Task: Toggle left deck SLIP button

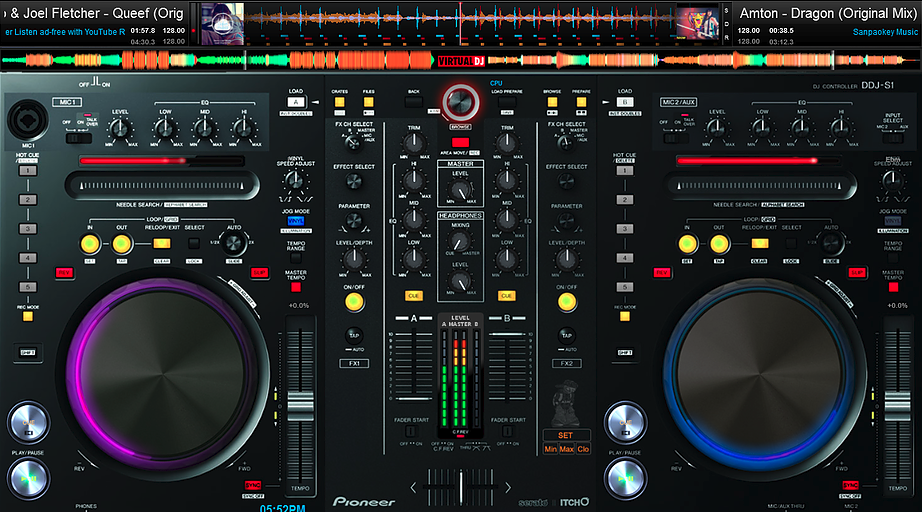Action: [x=259, y=272]
